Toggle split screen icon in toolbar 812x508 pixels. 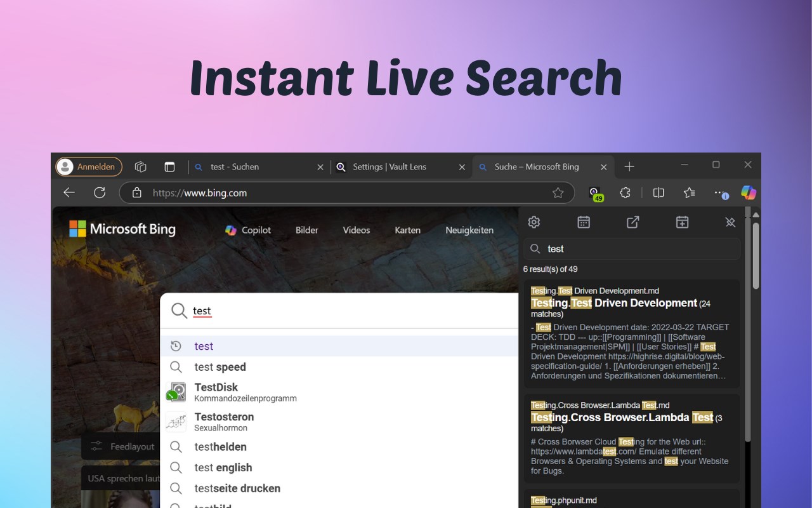(658, 192)
